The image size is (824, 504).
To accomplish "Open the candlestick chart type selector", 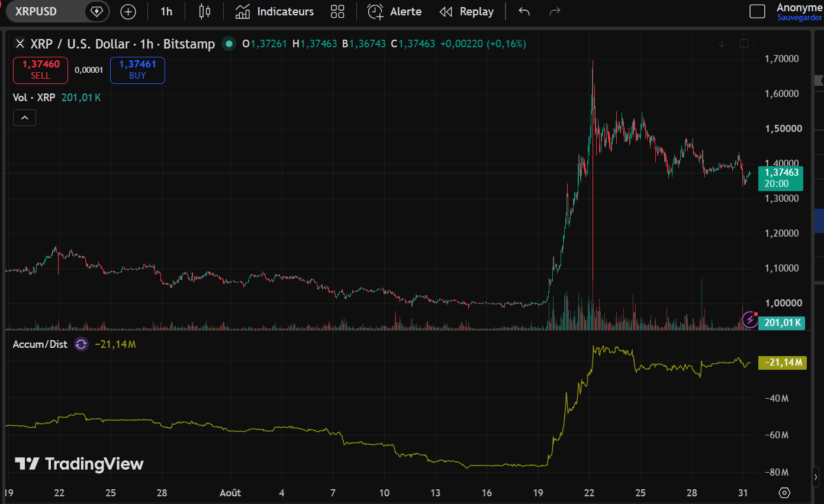I will tap(205, 11).
